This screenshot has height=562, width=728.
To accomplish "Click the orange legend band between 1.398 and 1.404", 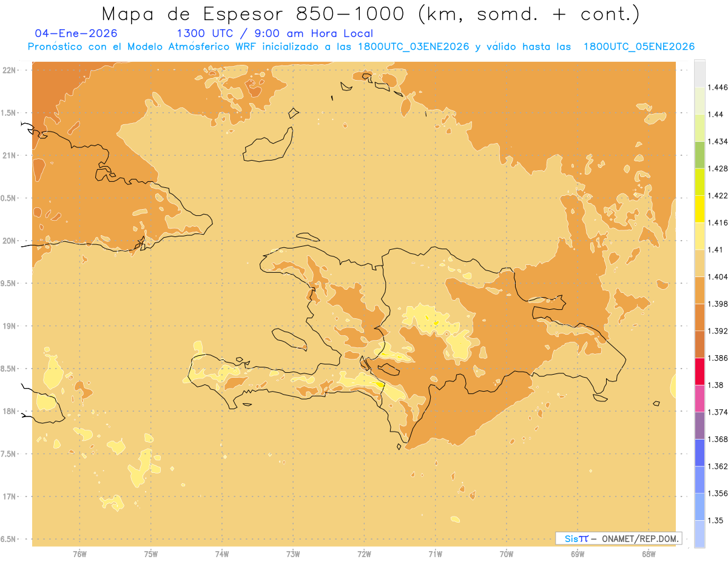I will (x=699, y=290).
